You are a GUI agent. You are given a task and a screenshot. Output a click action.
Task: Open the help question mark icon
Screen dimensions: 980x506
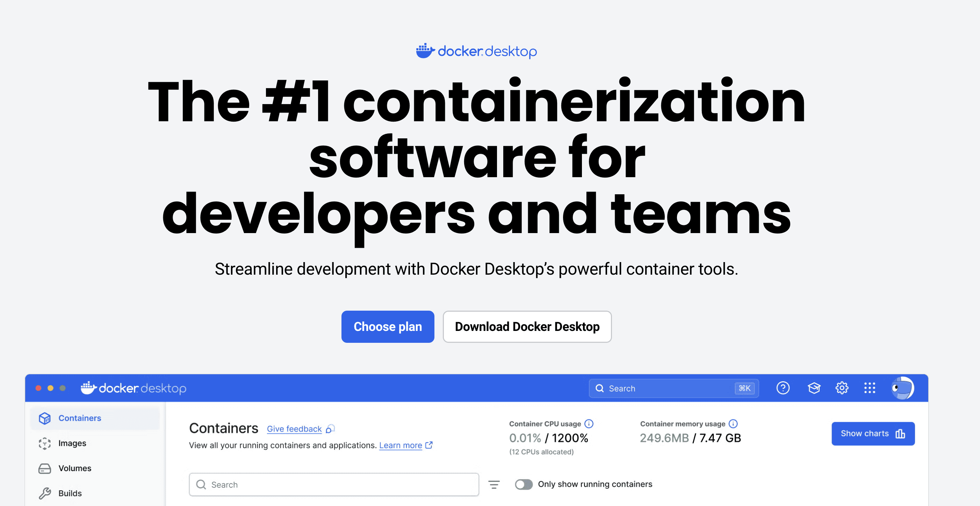click(783, 388)
